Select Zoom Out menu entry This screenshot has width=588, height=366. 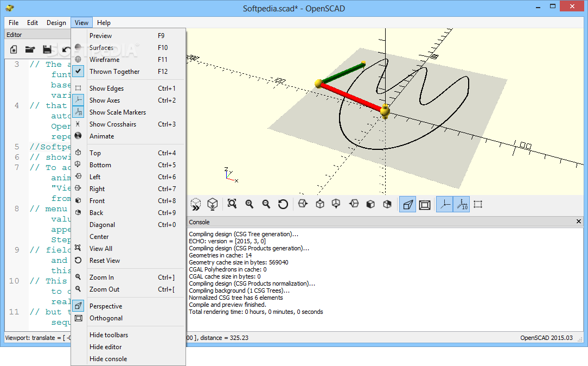coord(128,289)
